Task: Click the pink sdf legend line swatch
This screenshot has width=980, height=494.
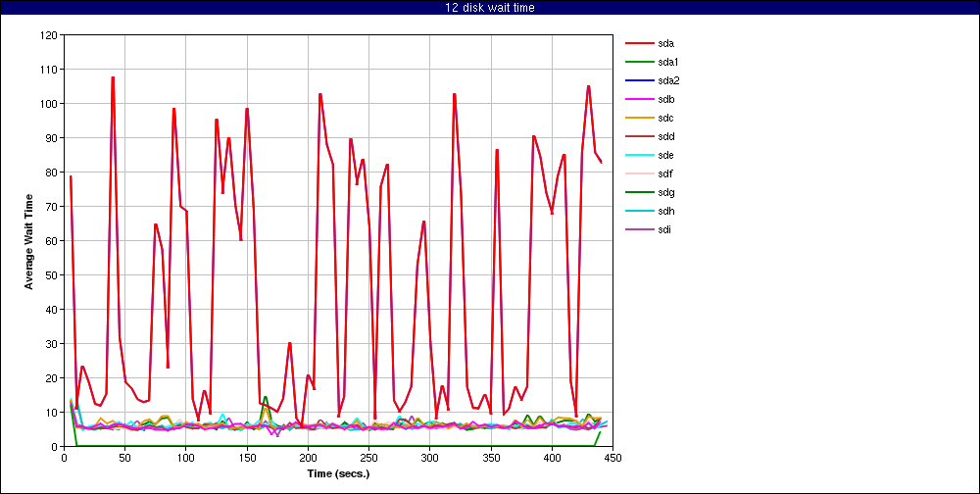Action: (639, 173)
